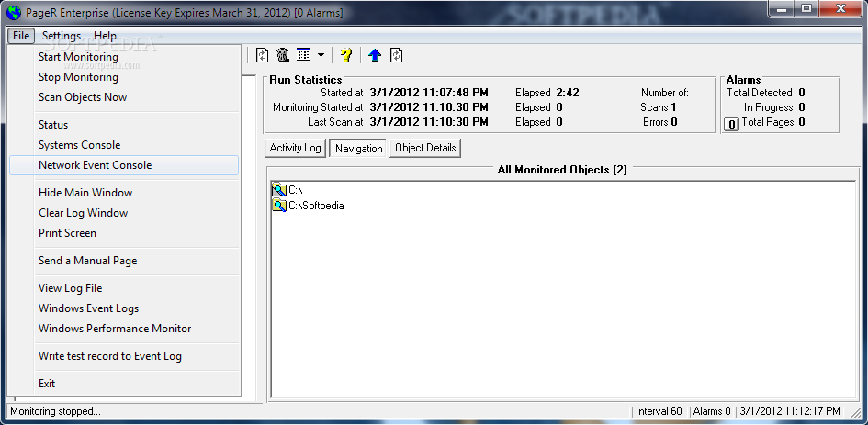Click the File menu
Image resolution: width=868 pixels, height=425 pixels.
pyautogui.click(x=21, y=36)
